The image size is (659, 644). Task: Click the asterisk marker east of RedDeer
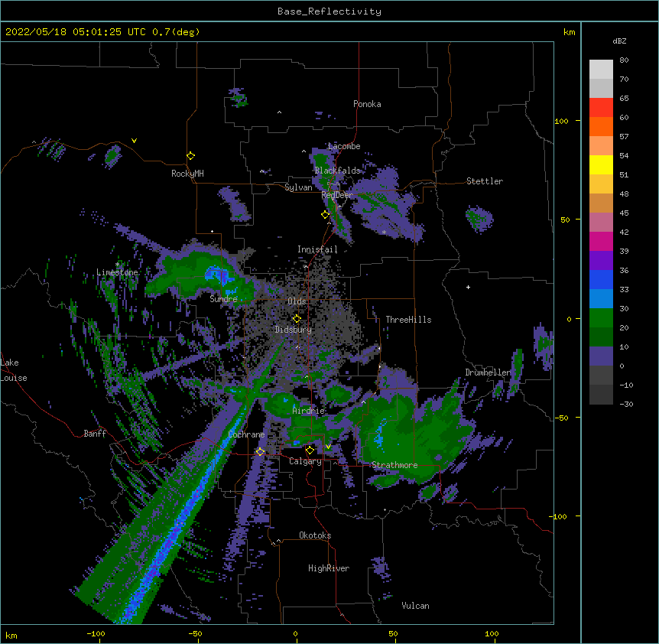point(384,233)
